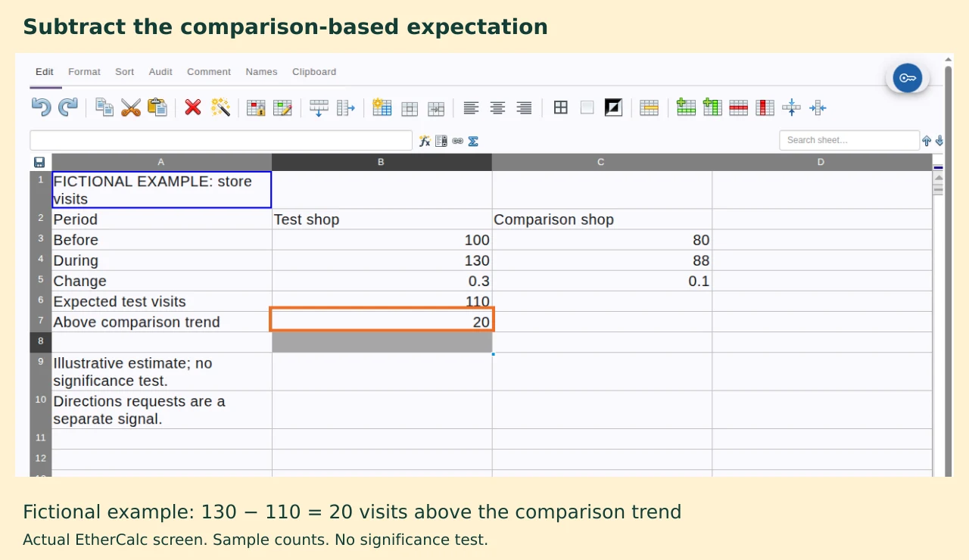Select row 8 header
Screen dimensions: 969x560
41,342
